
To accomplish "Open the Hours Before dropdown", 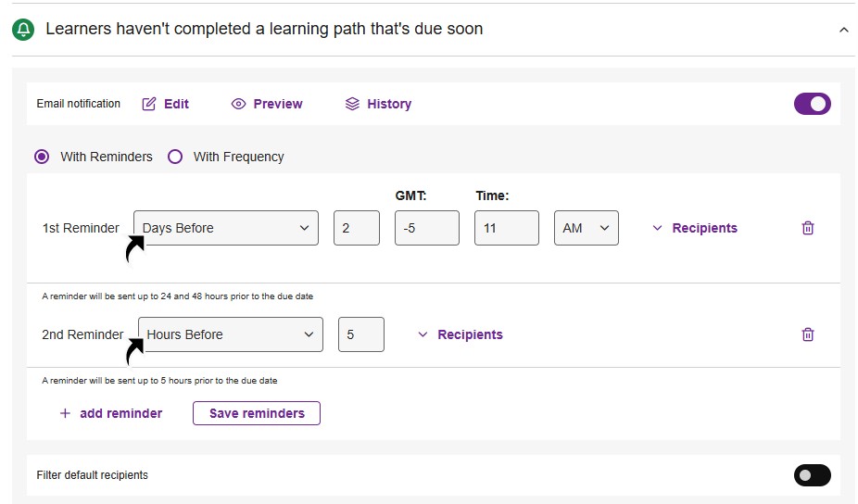I will 231,334.
